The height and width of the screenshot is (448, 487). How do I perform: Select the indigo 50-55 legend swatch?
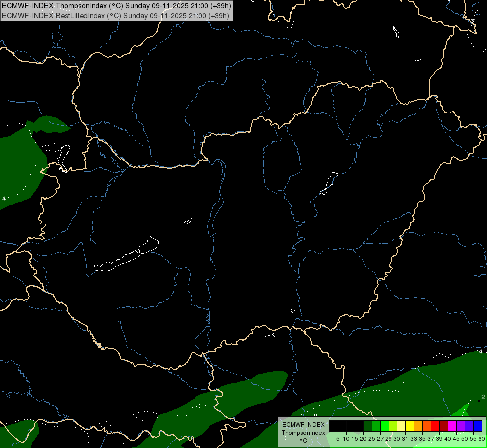click(469, 426)
